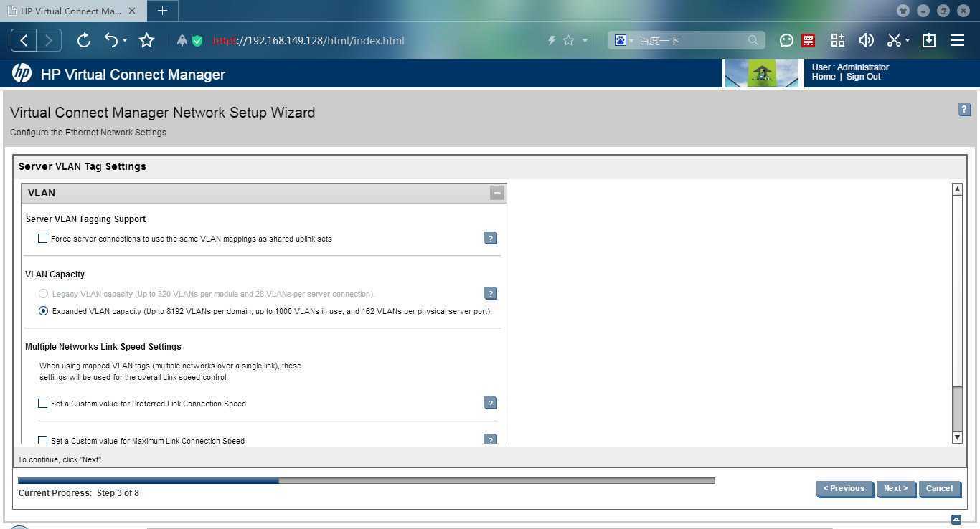This screenshot has height=529, width=980.
Task: Enable custom Maximum Link Connection Speed checkbox
Action: [x=42, y=440]
